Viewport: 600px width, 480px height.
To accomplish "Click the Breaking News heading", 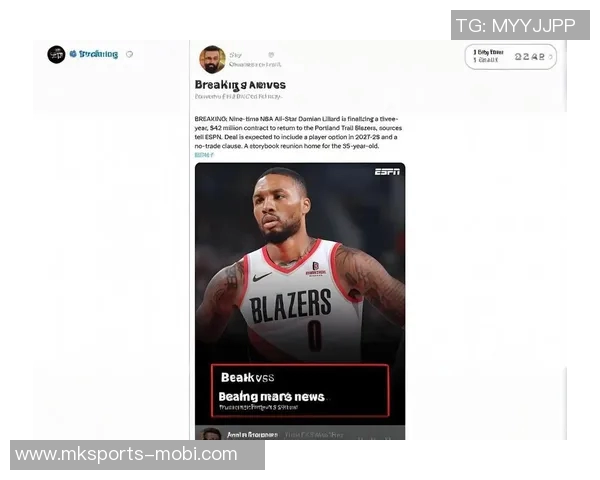I will click(x=240, y=85).
